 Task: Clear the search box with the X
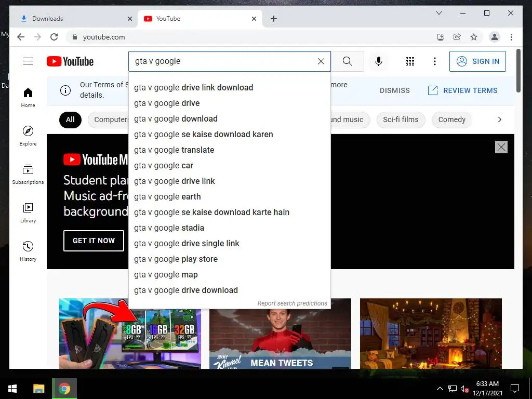coord(321,61)
